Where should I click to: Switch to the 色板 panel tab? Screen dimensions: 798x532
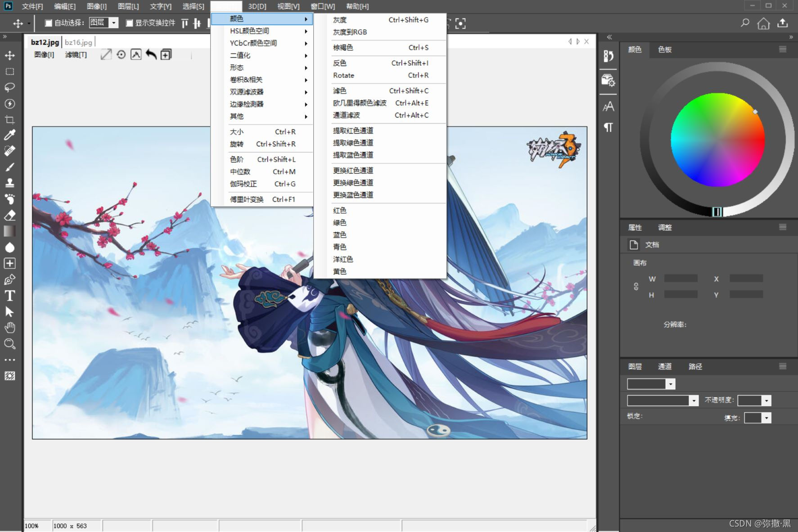665,50
